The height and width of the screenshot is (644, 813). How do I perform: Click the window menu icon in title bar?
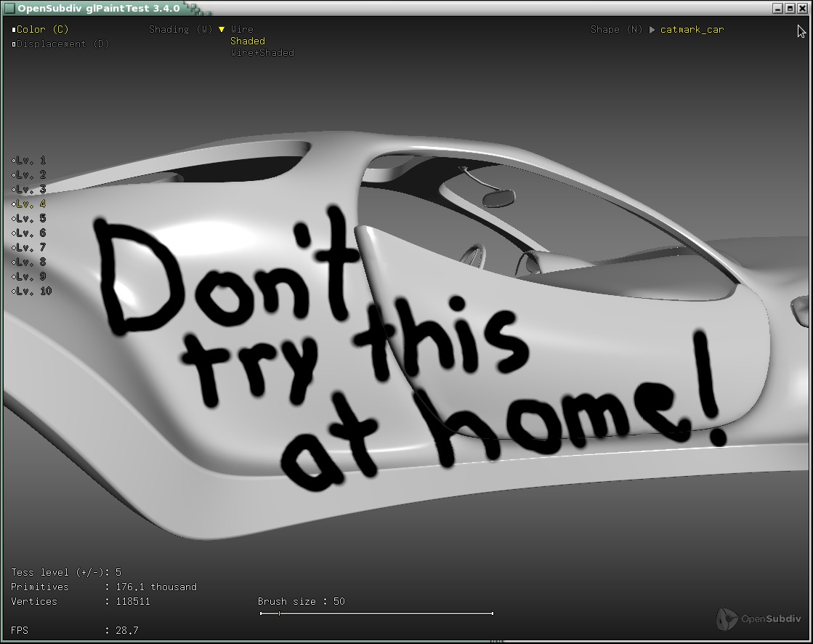(x=9, y=8)
